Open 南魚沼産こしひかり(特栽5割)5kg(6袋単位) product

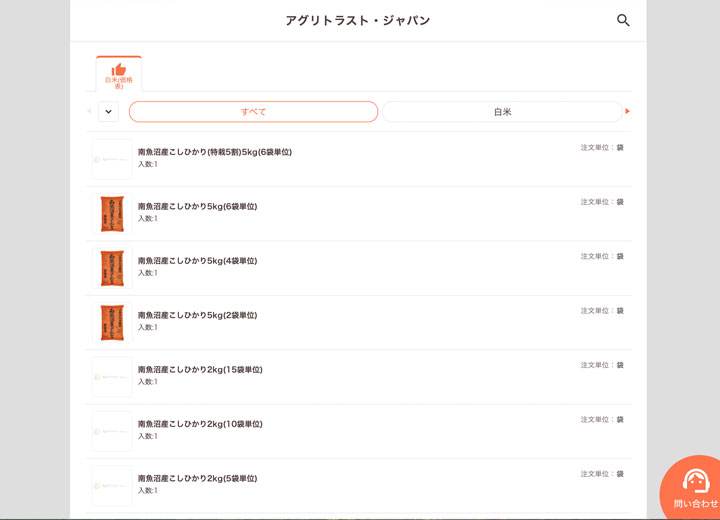(x=215, y=152)
